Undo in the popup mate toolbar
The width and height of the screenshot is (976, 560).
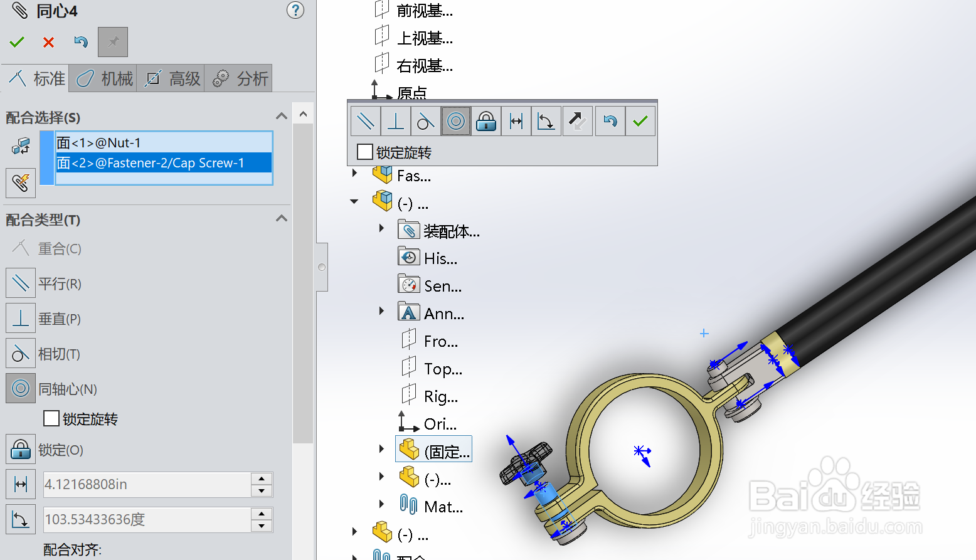[610, 121]
